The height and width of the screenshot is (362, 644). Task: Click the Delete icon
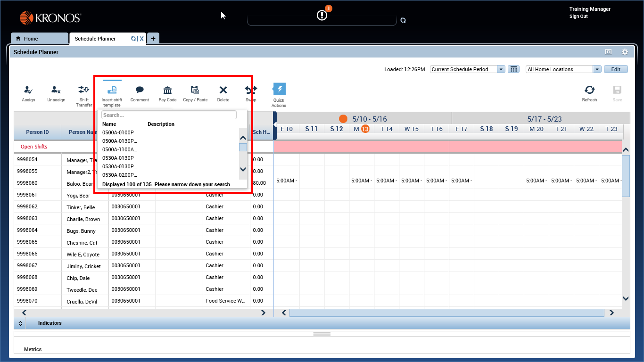click(x=223, y=93)
